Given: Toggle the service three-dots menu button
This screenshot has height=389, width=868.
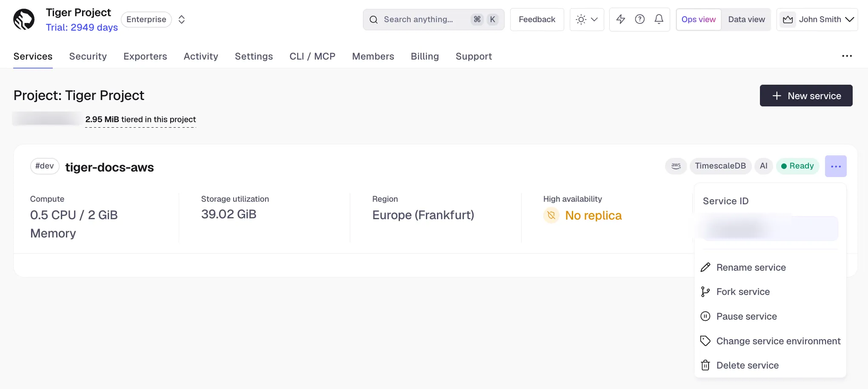Looking at the screenshot, I should (x=836, y=166).
